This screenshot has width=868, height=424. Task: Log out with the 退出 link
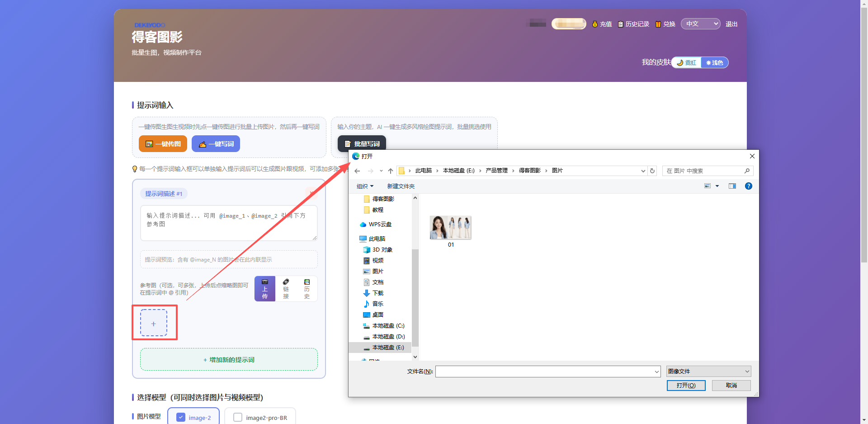coord(731,24)
